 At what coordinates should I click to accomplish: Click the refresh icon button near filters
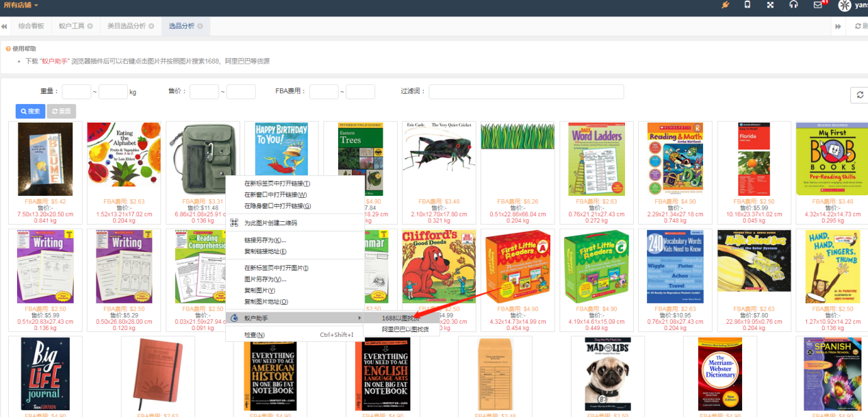pos(859,95)
